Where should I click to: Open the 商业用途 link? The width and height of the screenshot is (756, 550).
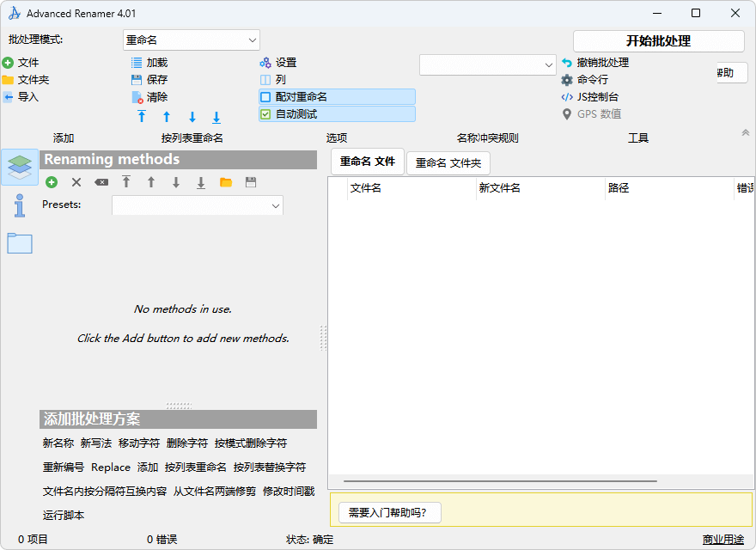coord(723,540)
